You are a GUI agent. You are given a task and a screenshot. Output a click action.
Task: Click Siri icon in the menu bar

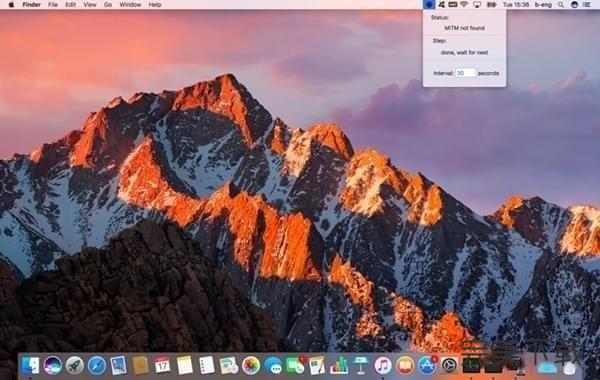[x=574, y=5]
